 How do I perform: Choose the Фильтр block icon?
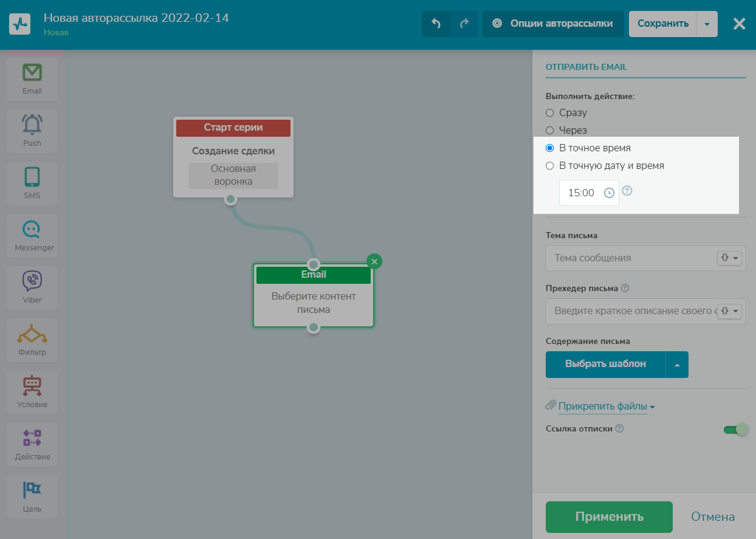click(32, 339)
